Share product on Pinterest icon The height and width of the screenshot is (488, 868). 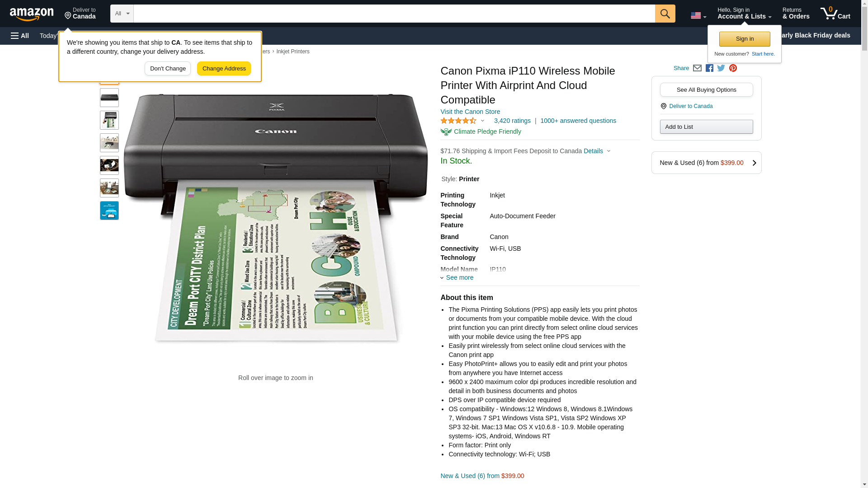click(733, 68)
